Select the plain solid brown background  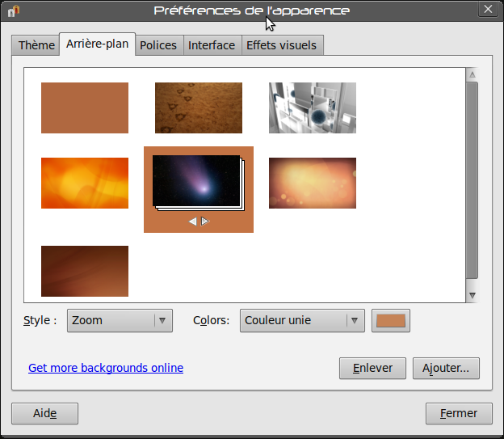click(x=85, y=108)
